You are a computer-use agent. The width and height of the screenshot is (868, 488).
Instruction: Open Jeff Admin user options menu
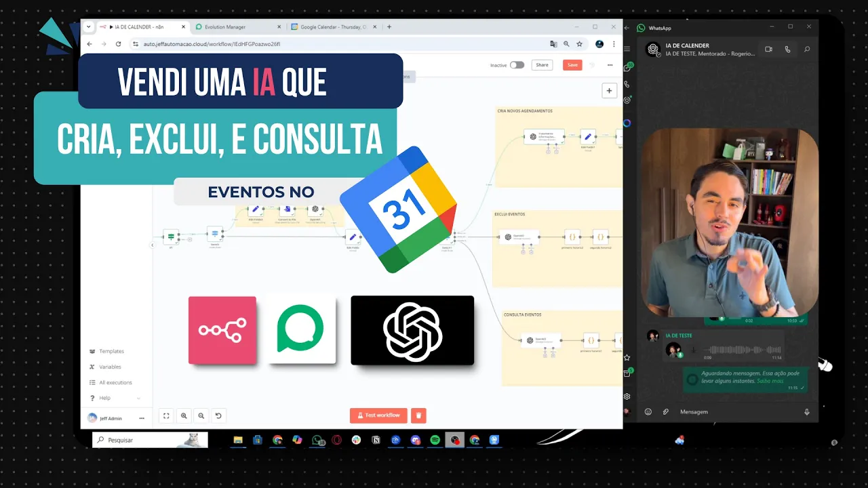(x=142, y=418)
